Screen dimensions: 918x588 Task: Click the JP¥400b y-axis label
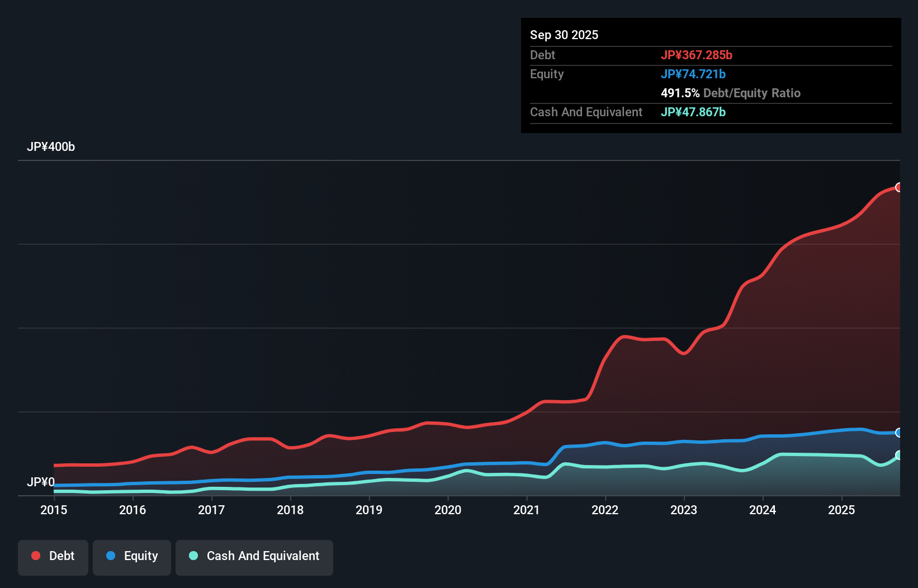coord(51,147)
